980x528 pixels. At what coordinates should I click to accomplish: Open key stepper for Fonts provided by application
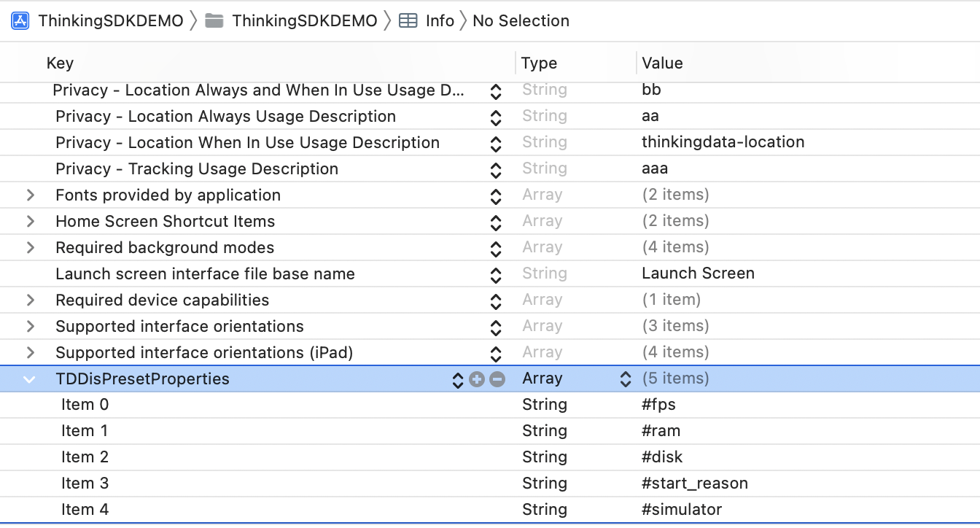point(496,196)
